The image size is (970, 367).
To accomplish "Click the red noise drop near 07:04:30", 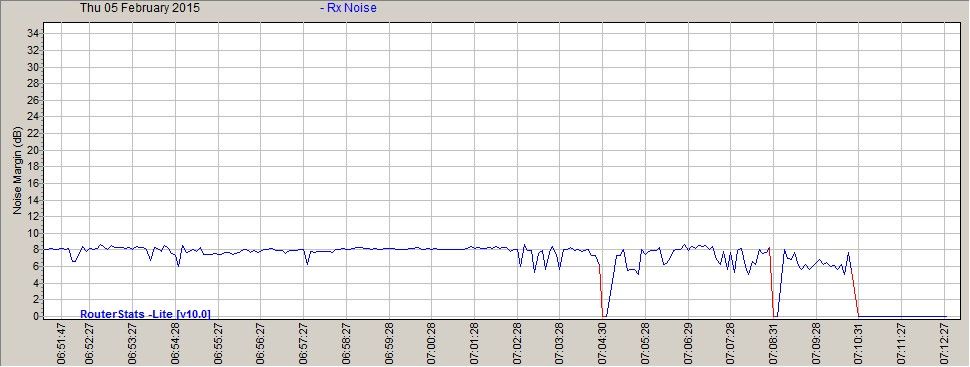I will click(x=602, y=291).
